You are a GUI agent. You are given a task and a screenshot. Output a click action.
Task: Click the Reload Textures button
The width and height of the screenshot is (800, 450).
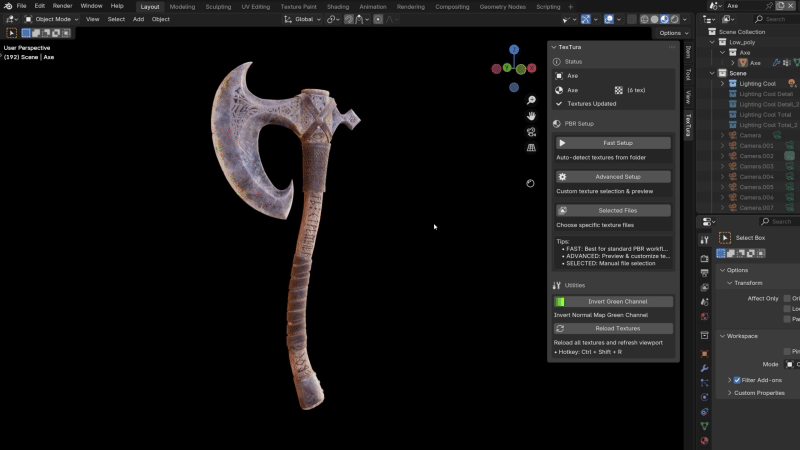(613, 329)
